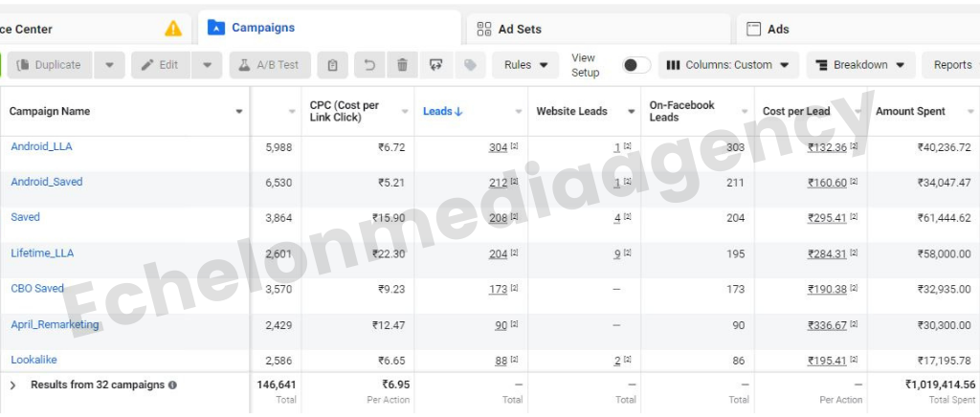Click the Amount Spent column header
Image resolution: width=980 pixels, height=417 pixels.
(x=910, y=111)
